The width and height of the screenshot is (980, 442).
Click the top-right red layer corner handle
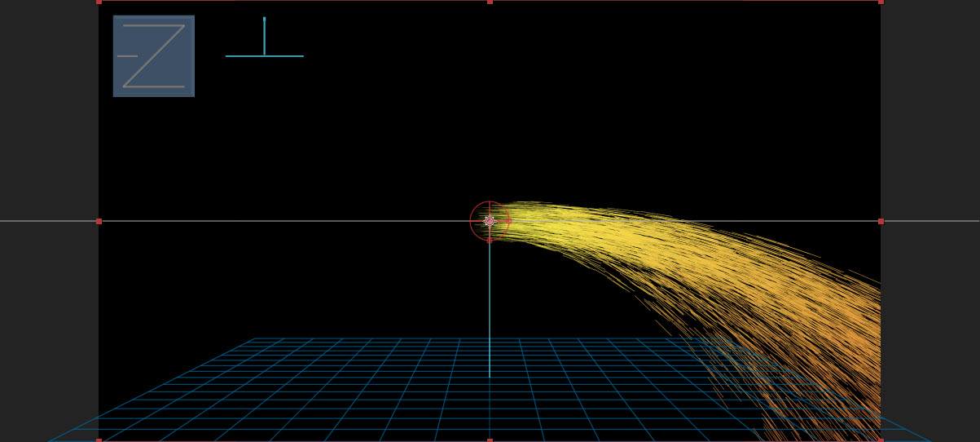(x=881, y=2)
